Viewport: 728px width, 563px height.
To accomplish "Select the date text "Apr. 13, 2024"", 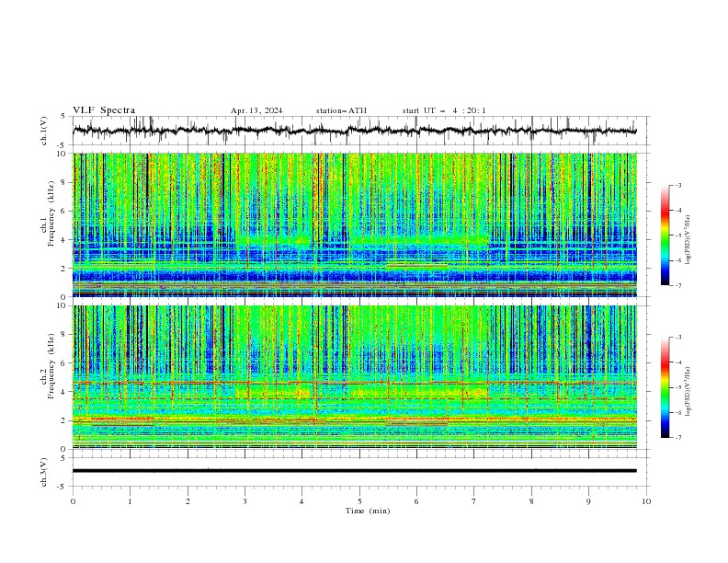I will click(x=256, y=110).
